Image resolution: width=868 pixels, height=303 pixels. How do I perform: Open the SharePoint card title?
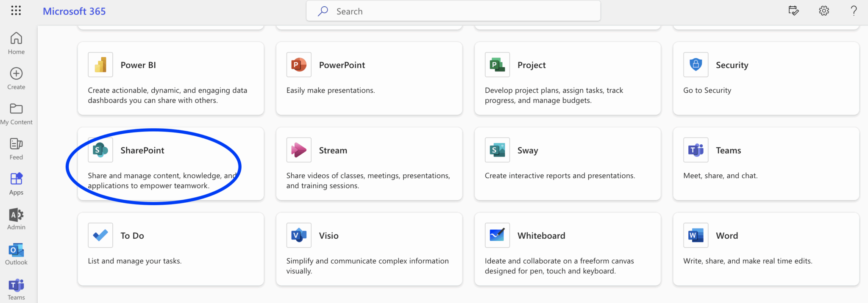(142, 150)
